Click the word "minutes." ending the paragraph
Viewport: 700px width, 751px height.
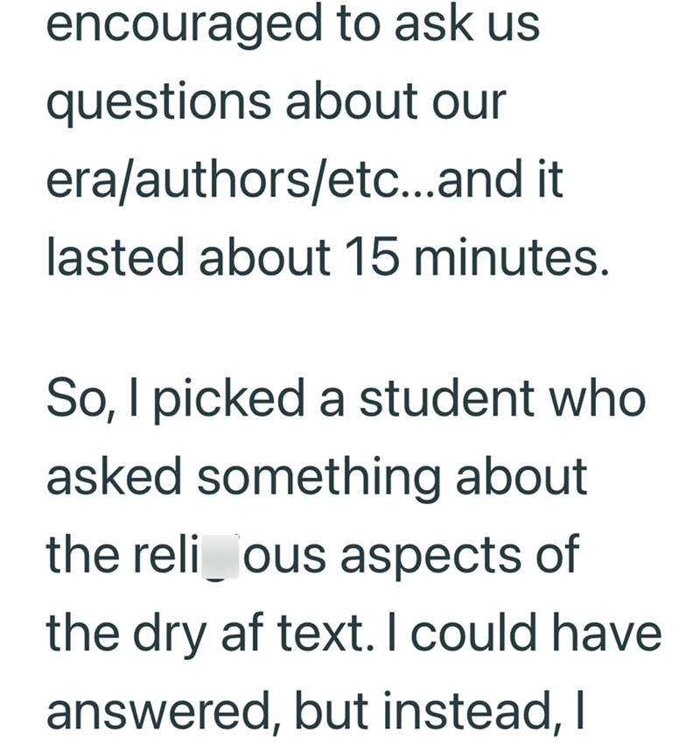pos(512,257)
